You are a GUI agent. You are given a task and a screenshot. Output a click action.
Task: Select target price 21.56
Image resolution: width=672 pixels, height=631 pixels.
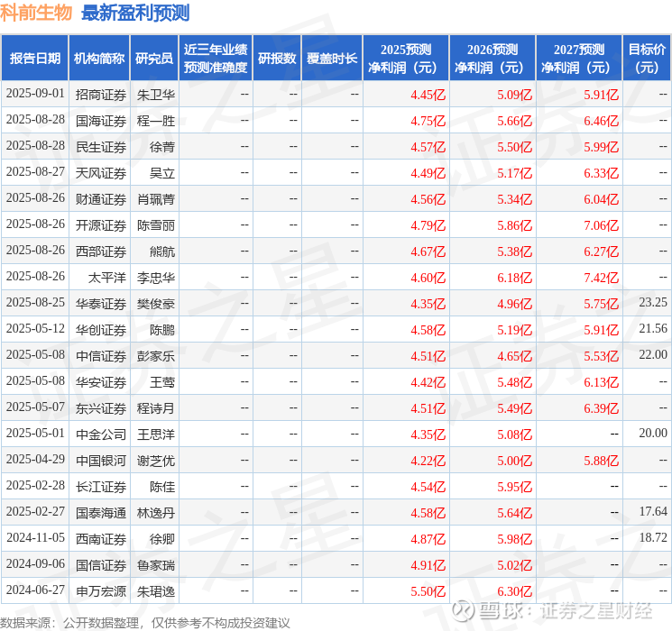tap(653, 328)
